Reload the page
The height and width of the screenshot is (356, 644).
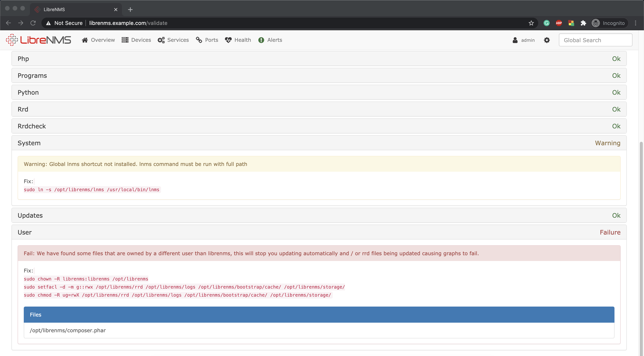coord(33,23)
